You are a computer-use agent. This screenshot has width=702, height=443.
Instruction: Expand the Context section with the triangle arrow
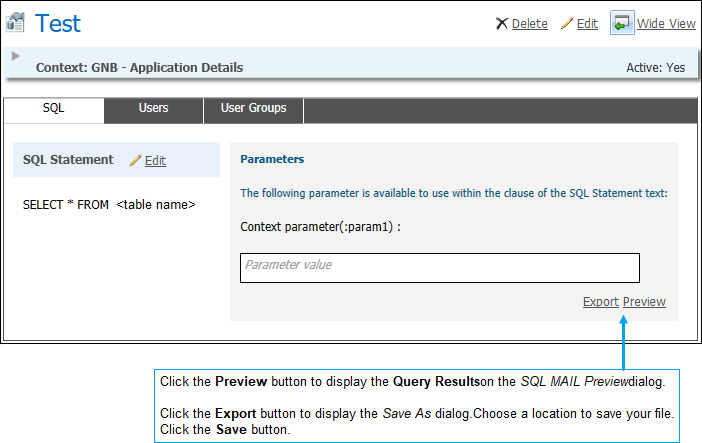point(16,56)
